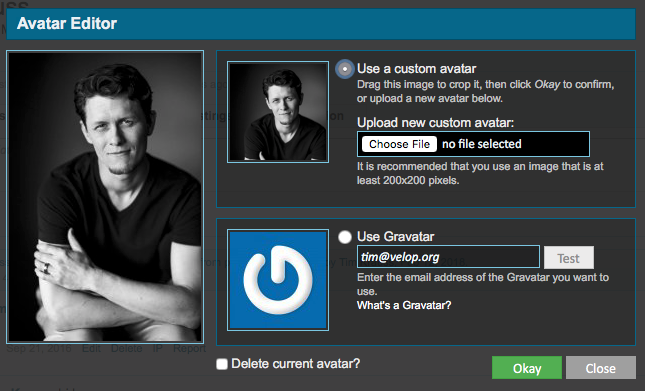Click the Gravatar email input field
Screen dimensions: 645x391
pyautogui.click(x=448, y=257)
